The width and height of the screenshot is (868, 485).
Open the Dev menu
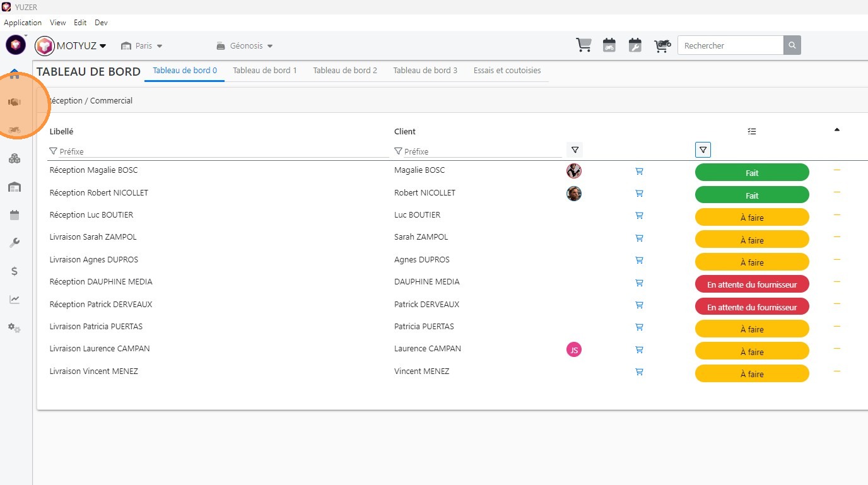point(101,23)
